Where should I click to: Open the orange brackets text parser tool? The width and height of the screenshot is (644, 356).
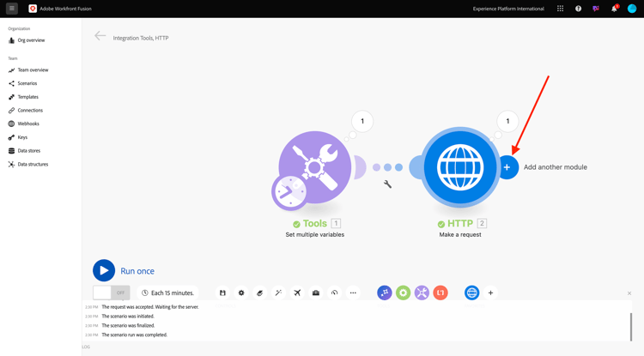point(440,293)
